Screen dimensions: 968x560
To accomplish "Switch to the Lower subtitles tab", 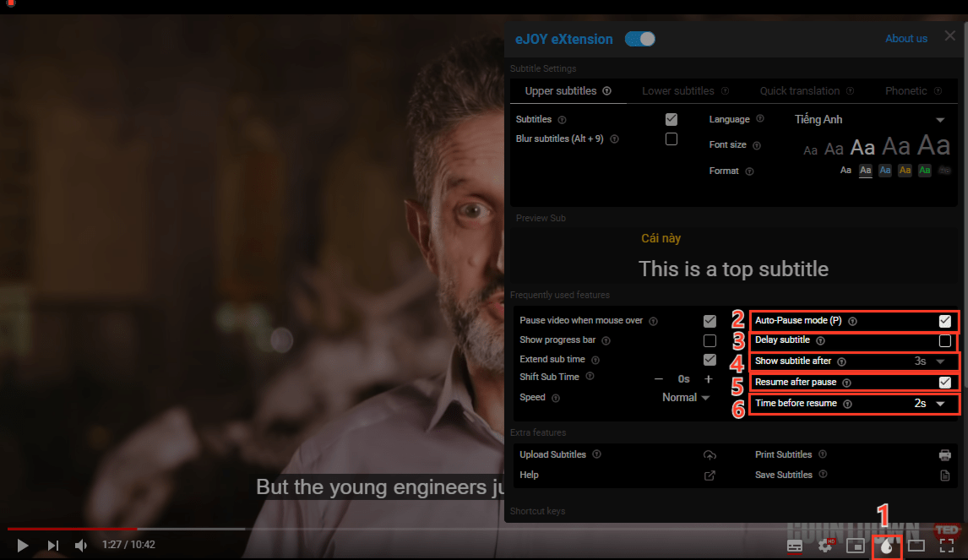I will click(x=678, y=90).
